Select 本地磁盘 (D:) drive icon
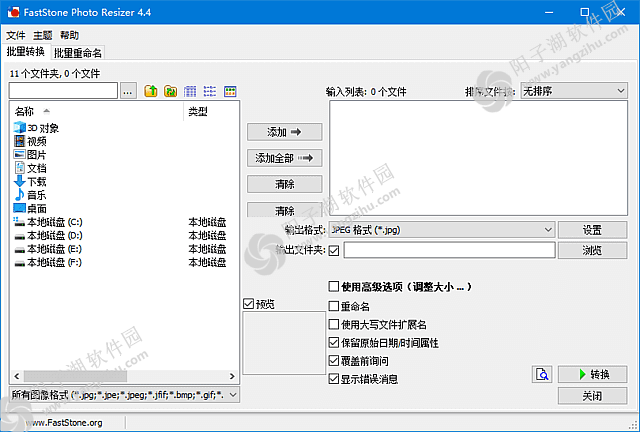The image size is (640, 432). [20, 236]
